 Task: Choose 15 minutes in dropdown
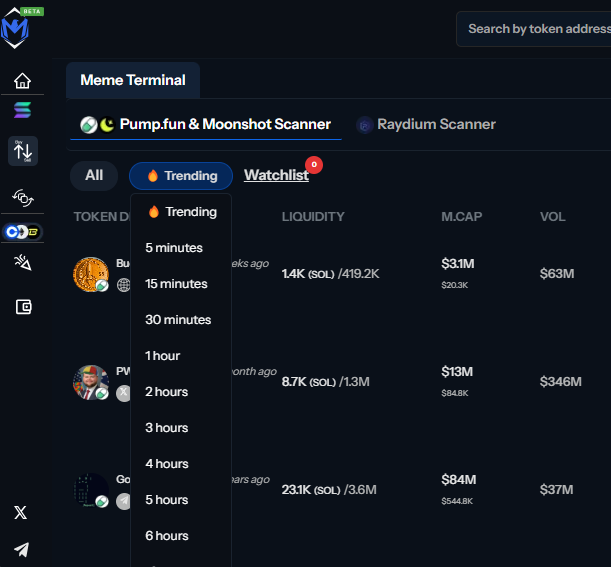tap(176, 284)
